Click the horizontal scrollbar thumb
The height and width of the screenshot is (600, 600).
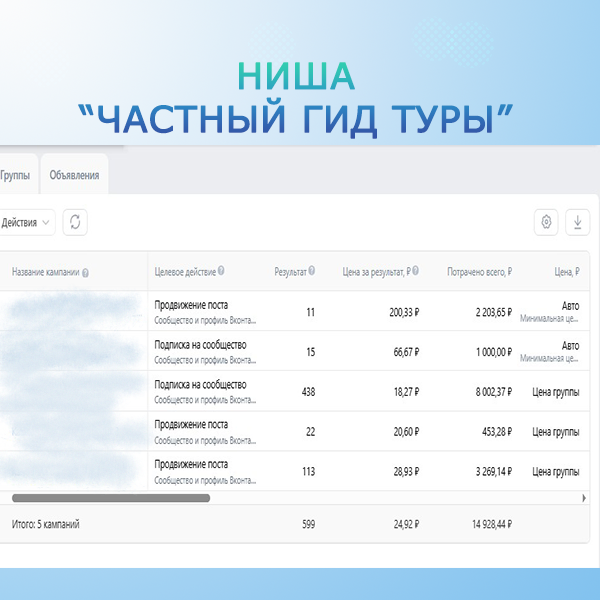coord(111,498)
